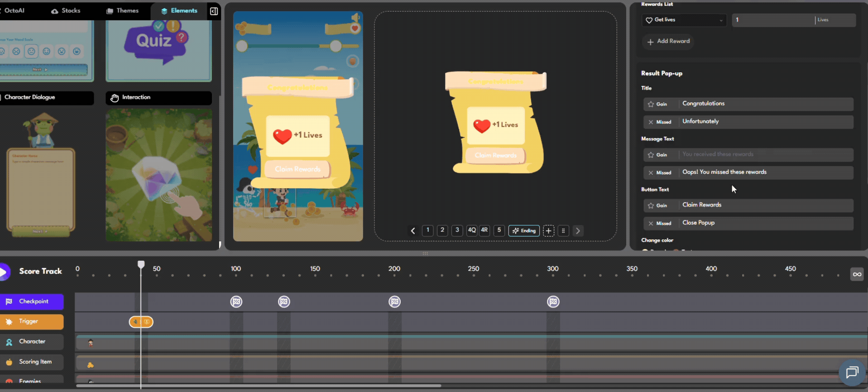
Task: Collapse the left panel with sidebar icon
Action: 214,11
